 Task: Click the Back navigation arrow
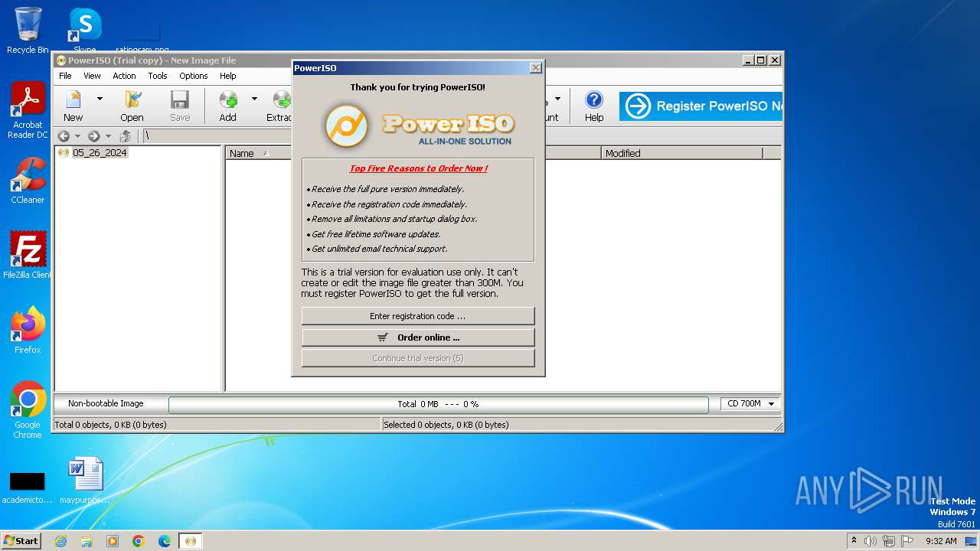tap(64, 136)
